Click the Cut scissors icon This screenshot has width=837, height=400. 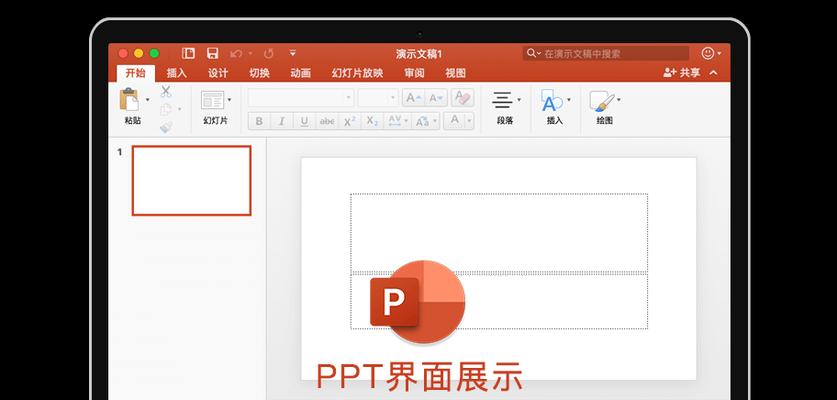coord(166,91)
